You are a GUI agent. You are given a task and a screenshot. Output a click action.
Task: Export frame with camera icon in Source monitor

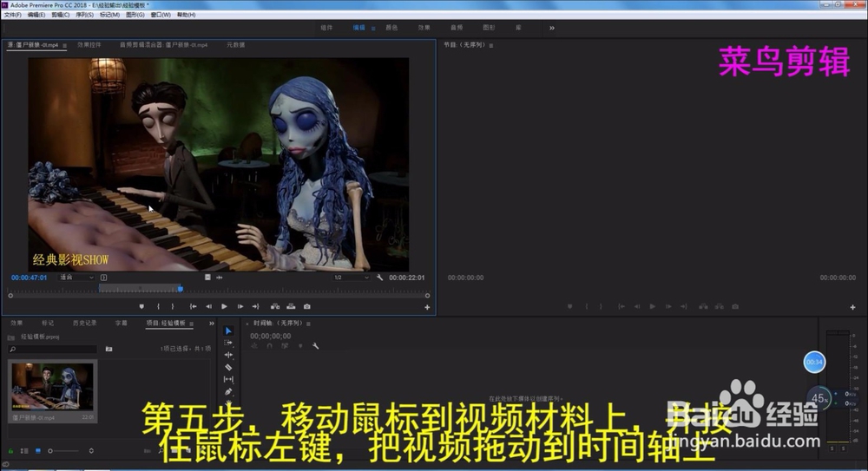(x=307, y=306)
